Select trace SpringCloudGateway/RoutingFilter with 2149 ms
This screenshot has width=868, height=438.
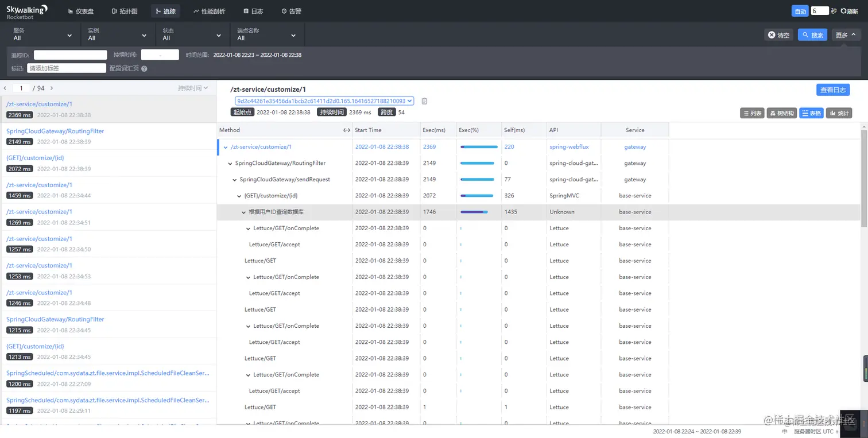pos(108,136)
